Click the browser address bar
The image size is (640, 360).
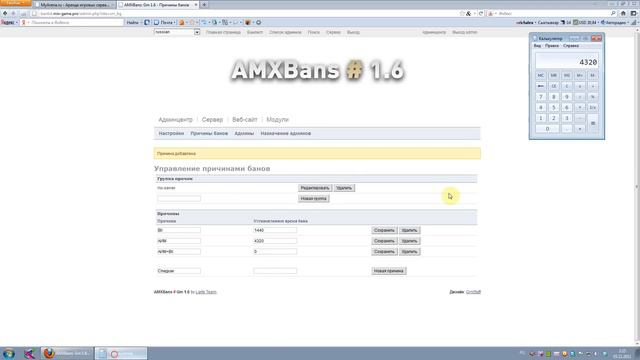[x=245, y=13]
